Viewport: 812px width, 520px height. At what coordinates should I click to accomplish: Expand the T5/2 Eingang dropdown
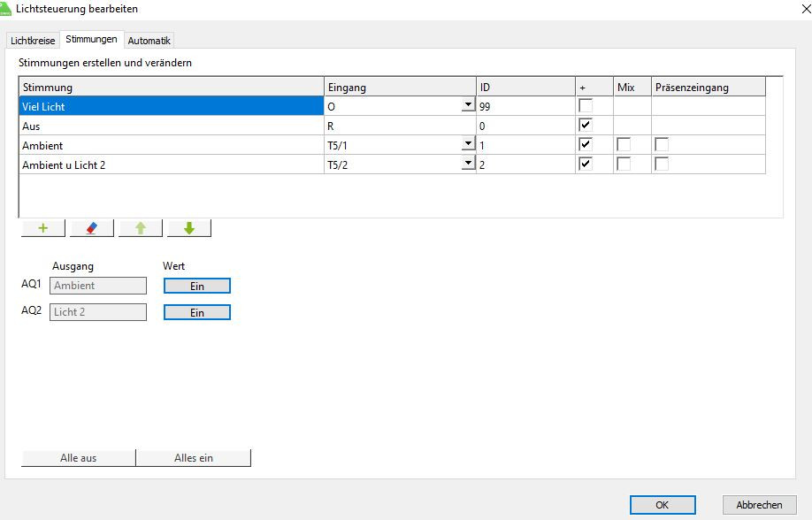pos(467,164)
